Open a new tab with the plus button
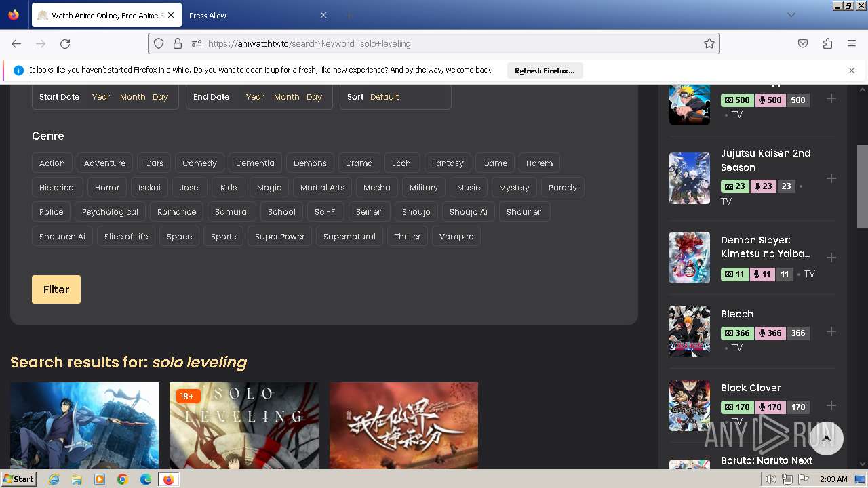This screenshot has width=868, height=488. pos(349,15)
